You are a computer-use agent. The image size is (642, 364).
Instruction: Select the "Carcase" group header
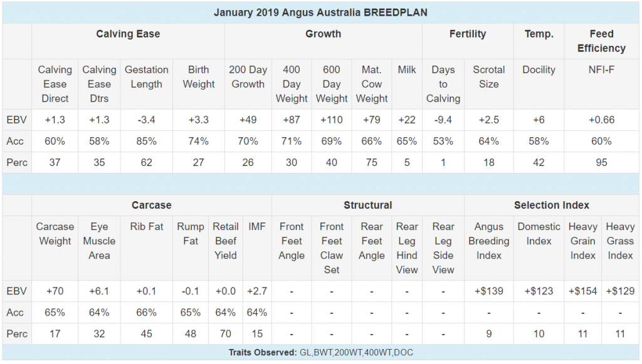click(x=152, y=205)
